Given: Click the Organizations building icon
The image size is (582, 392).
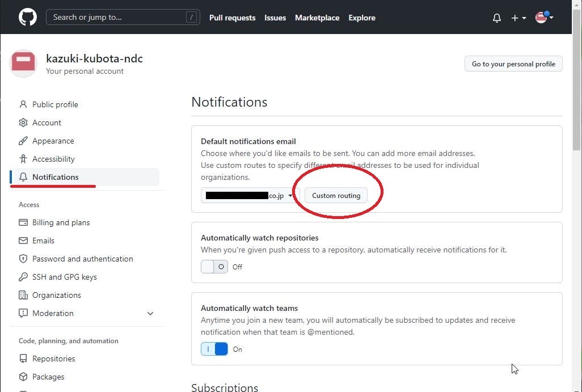Looking at the screenshot, I should pyautogui.click(x=23, y=295).
